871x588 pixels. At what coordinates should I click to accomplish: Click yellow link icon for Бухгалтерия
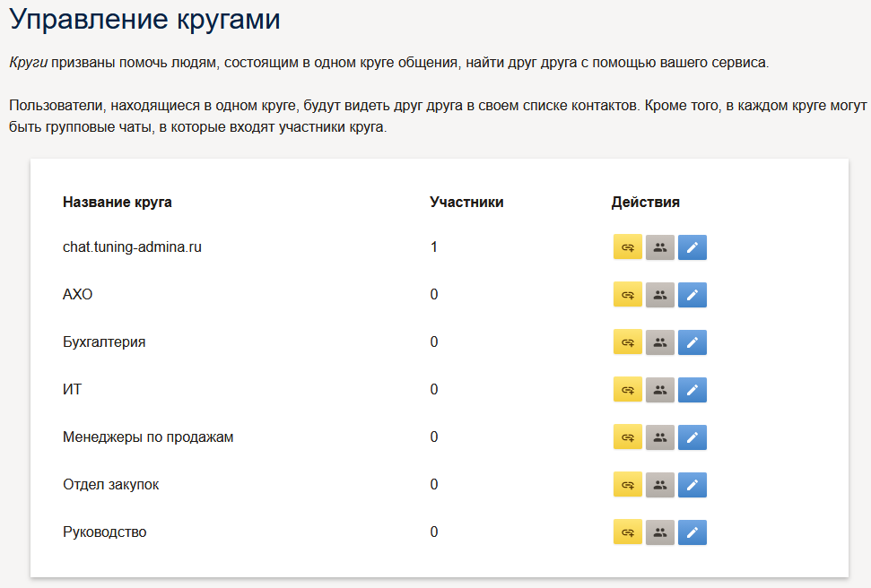[628, 342]
